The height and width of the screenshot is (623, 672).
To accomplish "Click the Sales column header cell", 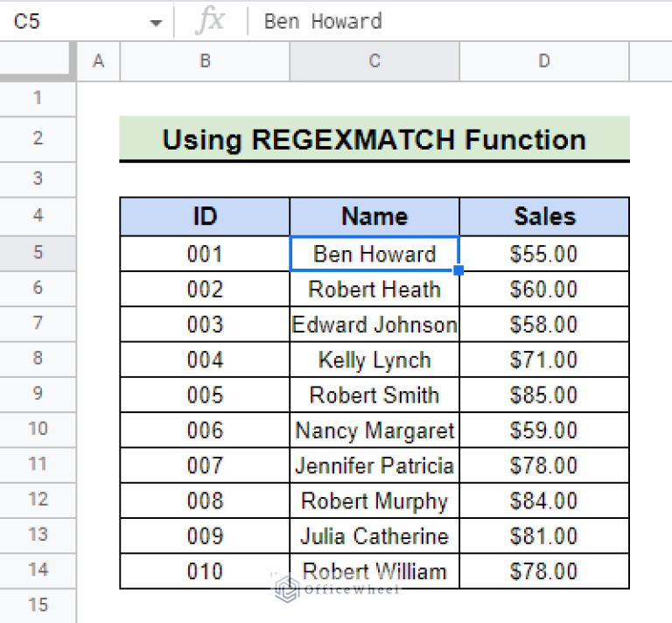I will click(544, 217).
